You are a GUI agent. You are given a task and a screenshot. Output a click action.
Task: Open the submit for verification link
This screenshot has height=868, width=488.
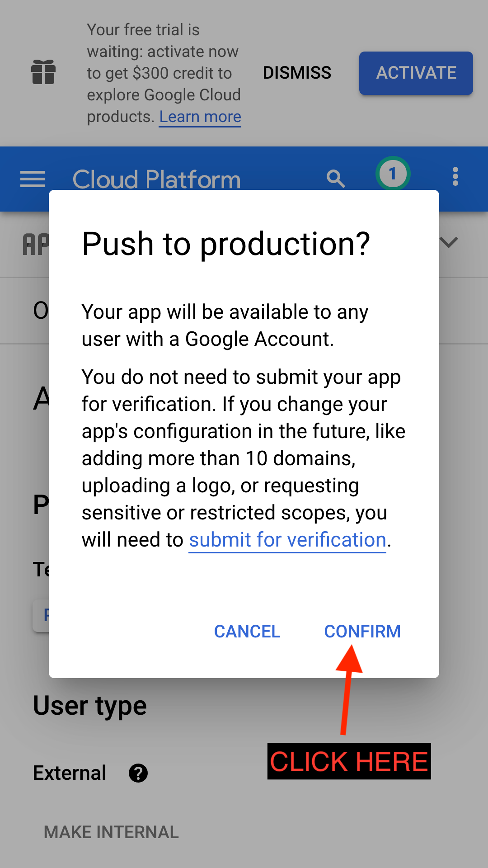coord(287,540)
